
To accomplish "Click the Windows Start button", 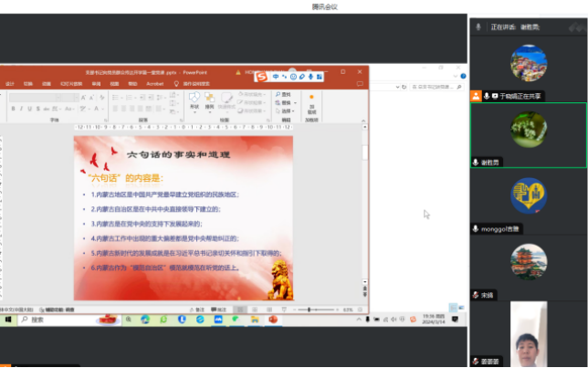I will (8, 320).
